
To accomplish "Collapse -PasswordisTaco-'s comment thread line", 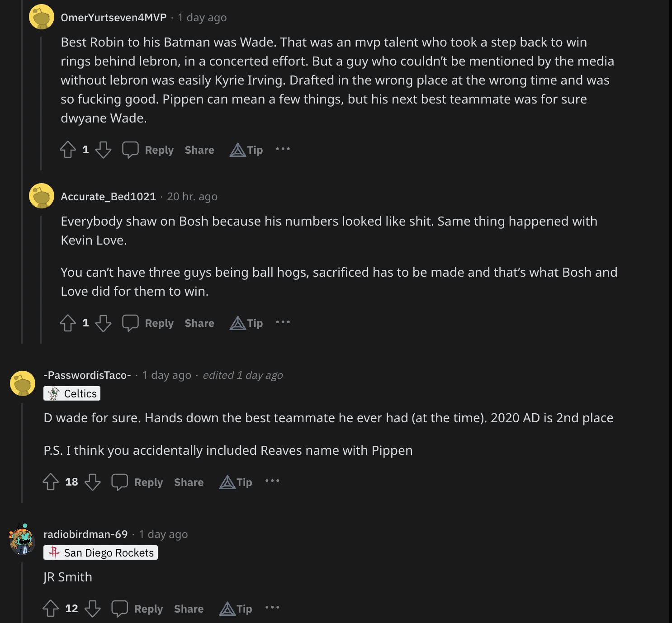I will (x=22, y=452).
